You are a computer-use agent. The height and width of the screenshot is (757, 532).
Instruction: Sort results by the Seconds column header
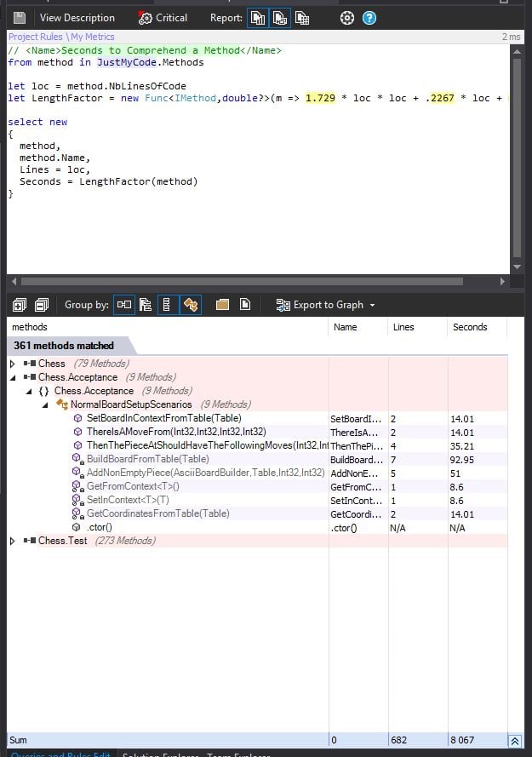tap(470, 327)
